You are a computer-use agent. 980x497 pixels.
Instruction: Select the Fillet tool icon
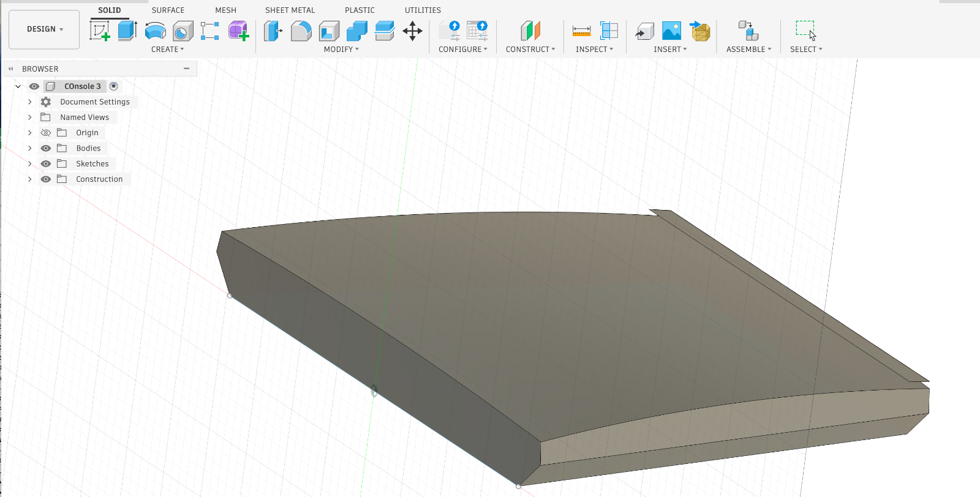point(301,30)
